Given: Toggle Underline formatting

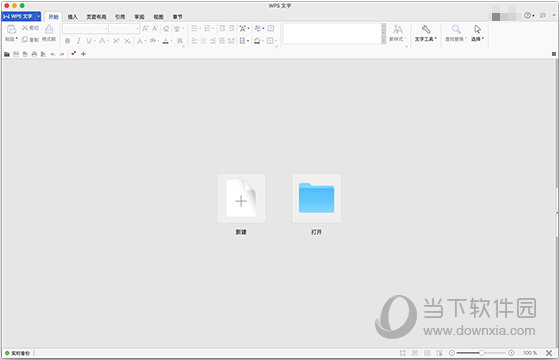Looking at the screenshot, I should click(x=89, y=41).
